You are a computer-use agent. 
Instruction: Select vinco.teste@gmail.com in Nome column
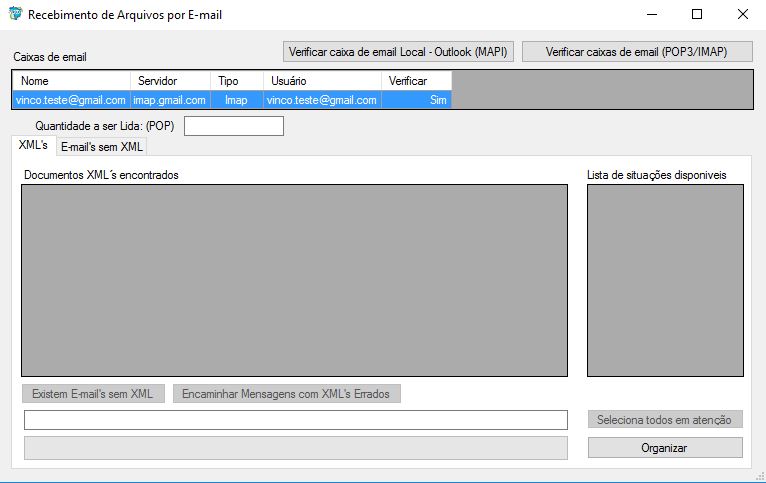[71, 100]
